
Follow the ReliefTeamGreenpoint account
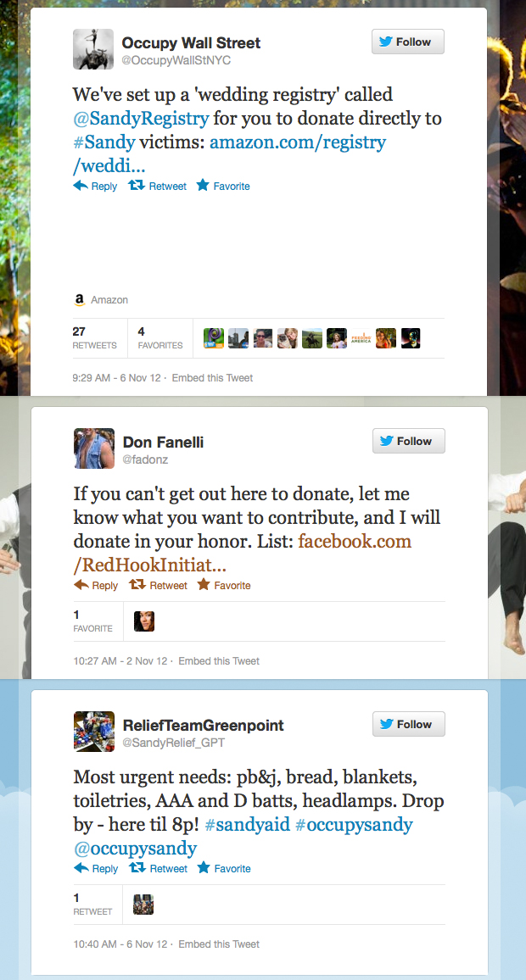click(x=408, y=724)
